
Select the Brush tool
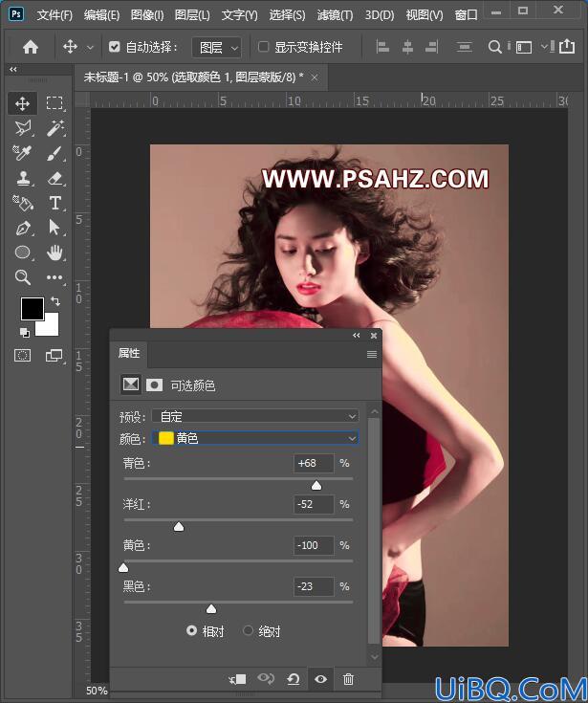(54, 153)
